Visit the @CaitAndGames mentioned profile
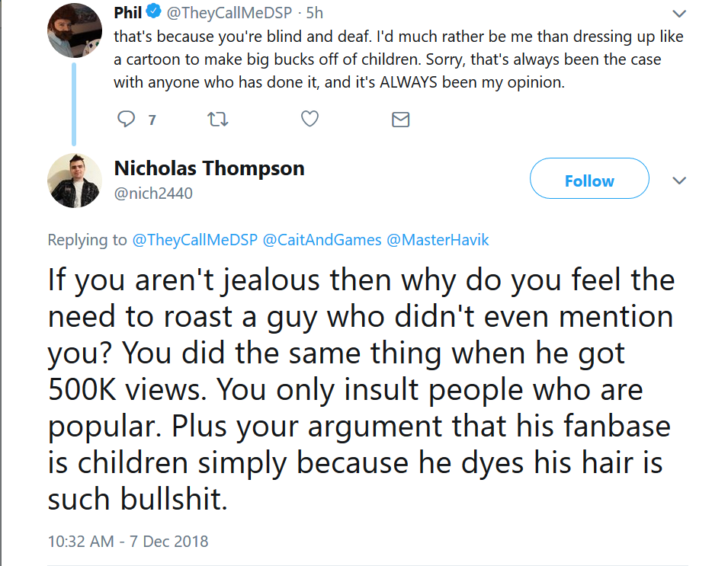Screen dimensions: 728x566 322,240
